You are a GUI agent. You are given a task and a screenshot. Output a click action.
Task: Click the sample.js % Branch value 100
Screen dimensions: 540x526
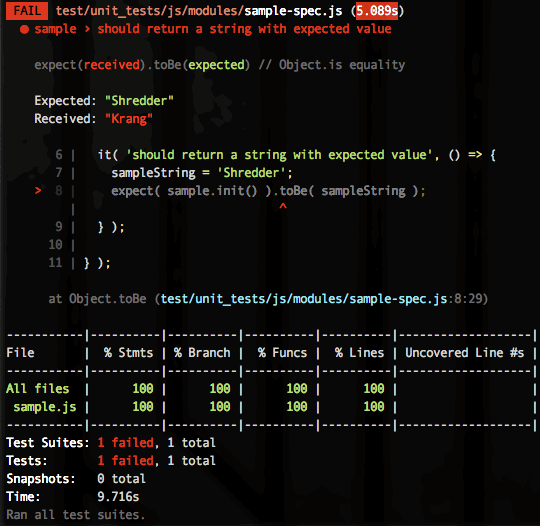[220, 406]
